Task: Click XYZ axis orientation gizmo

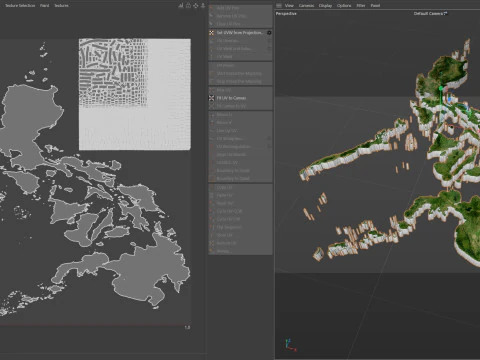Action: [290, 345]
